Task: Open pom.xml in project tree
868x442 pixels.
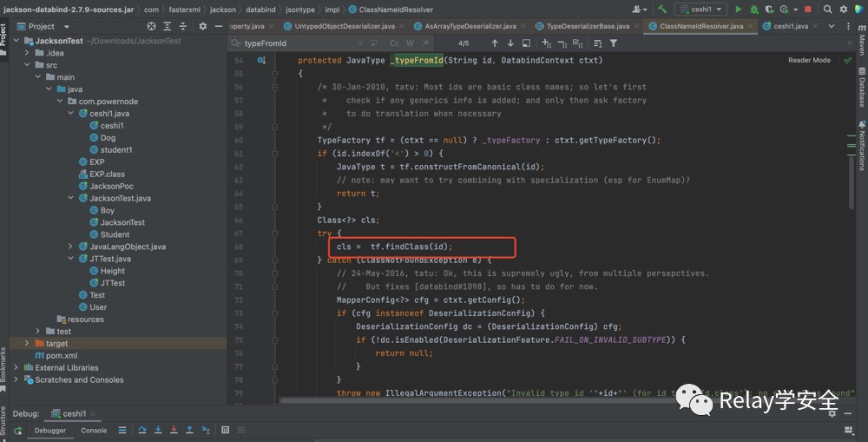Action: pos(62,355)
